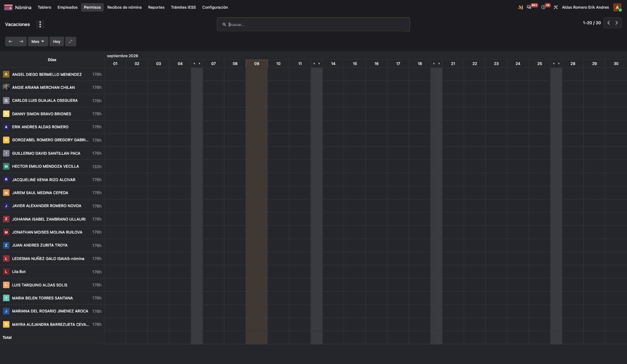Open the Empleados menu

point(67,7)
